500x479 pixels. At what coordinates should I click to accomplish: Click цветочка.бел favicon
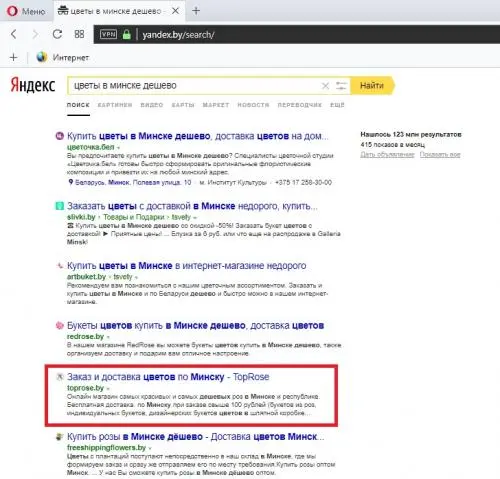pyautogui.click(x=59, y=136)
